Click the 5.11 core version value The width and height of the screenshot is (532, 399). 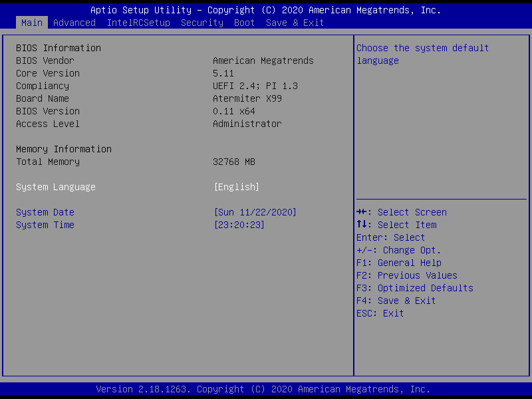(x=223, y=73)
